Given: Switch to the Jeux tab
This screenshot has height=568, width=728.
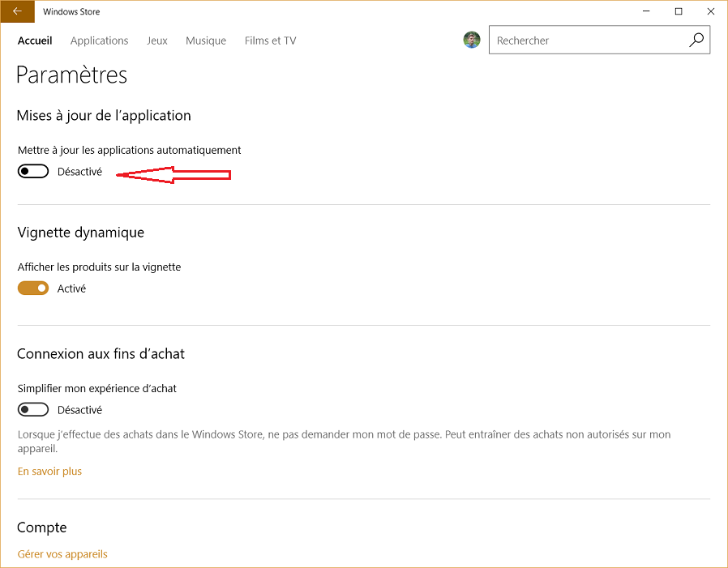Looking at the screenshot, I should (157, 41).
